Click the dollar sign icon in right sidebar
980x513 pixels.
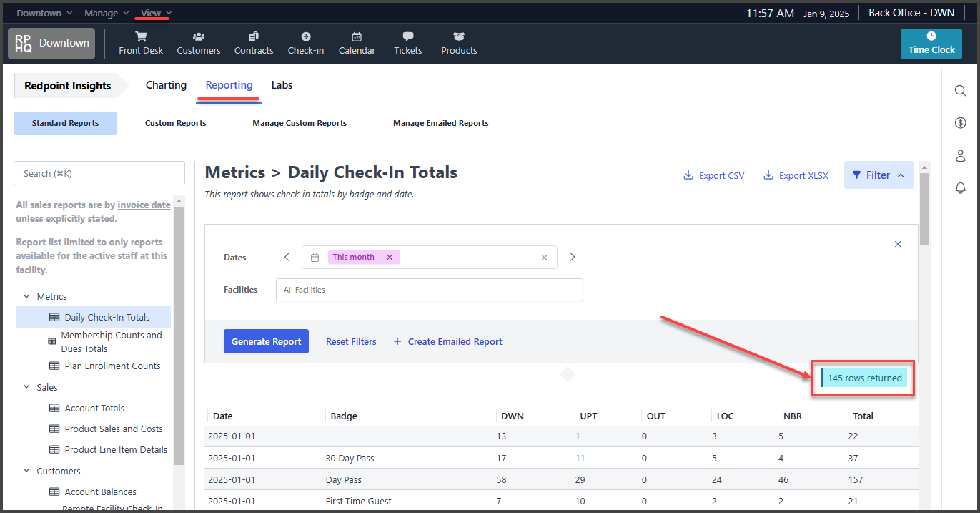961,123
